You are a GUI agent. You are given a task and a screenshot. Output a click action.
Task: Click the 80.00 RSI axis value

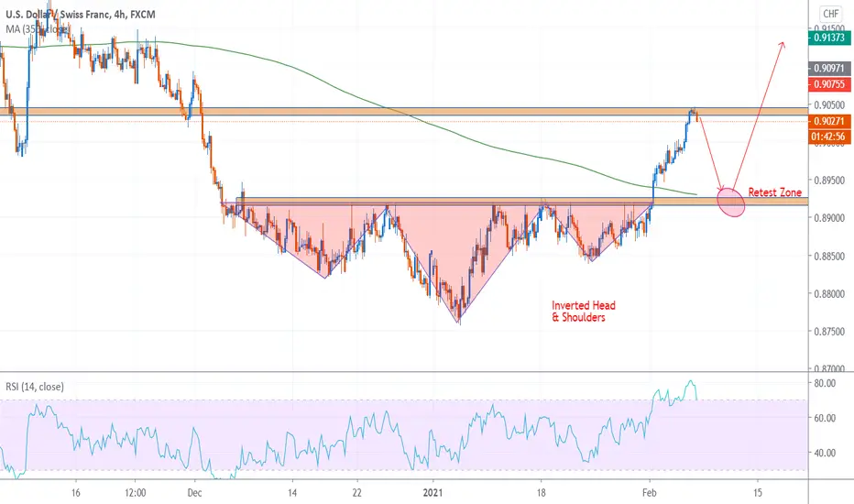(x=825, y=384)
